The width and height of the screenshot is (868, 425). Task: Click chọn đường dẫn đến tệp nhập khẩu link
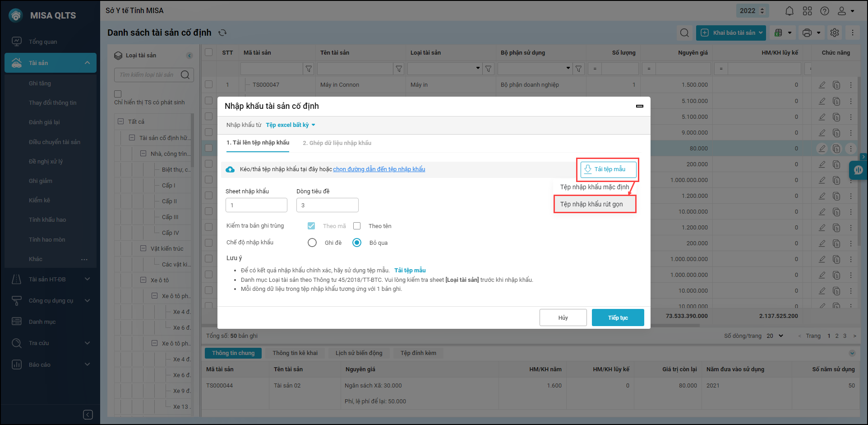click(379, 169)
